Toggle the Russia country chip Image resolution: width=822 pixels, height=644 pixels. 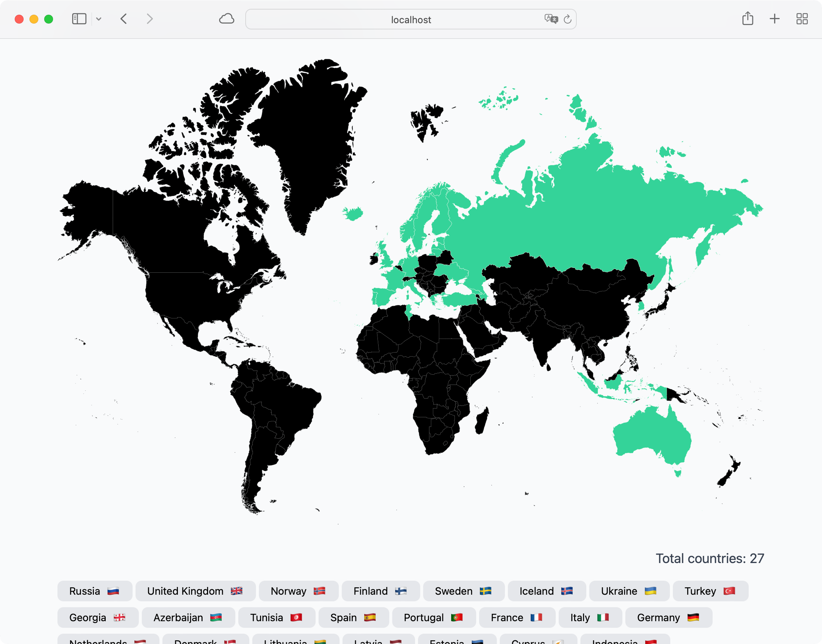[95, 591]
